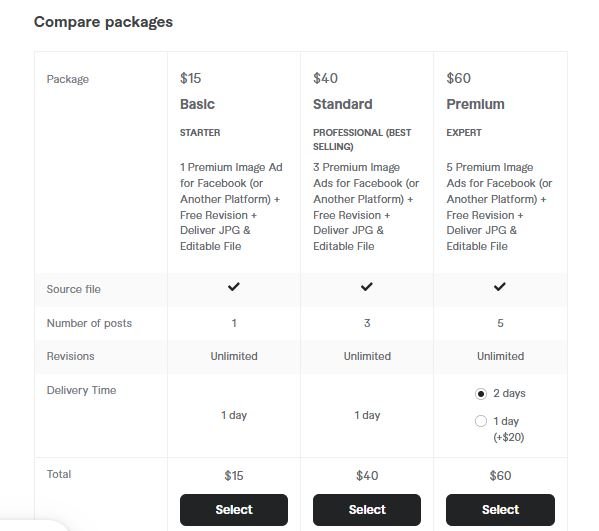Click the $60 total for Premium

pyautogui.click(x=500, y=476)
